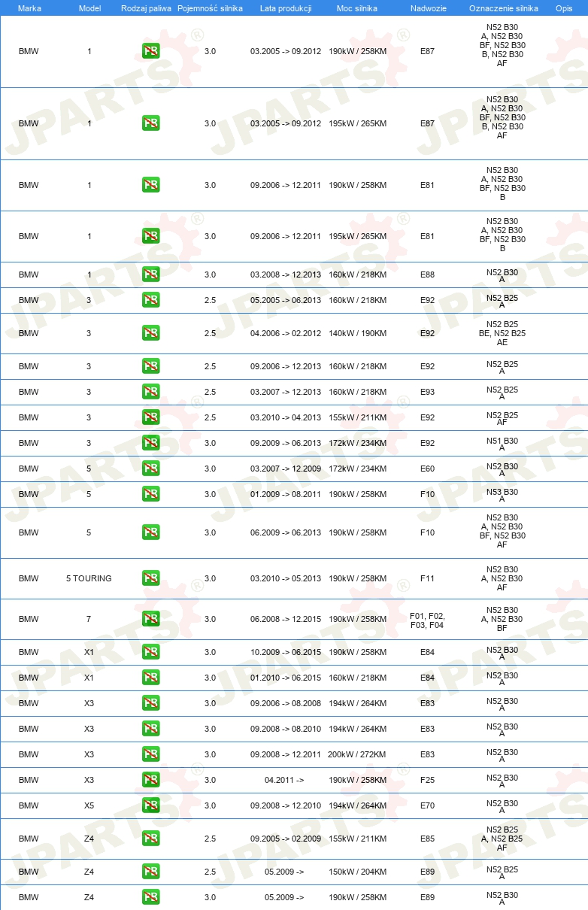Click fuel icon in Z4 150kW / 204KM row

click(150, 872)
